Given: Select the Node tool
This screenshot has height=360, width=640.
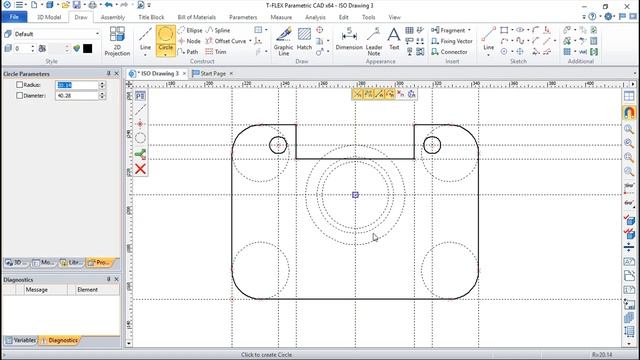Looking at the screenshot, I should click(189, 41).
